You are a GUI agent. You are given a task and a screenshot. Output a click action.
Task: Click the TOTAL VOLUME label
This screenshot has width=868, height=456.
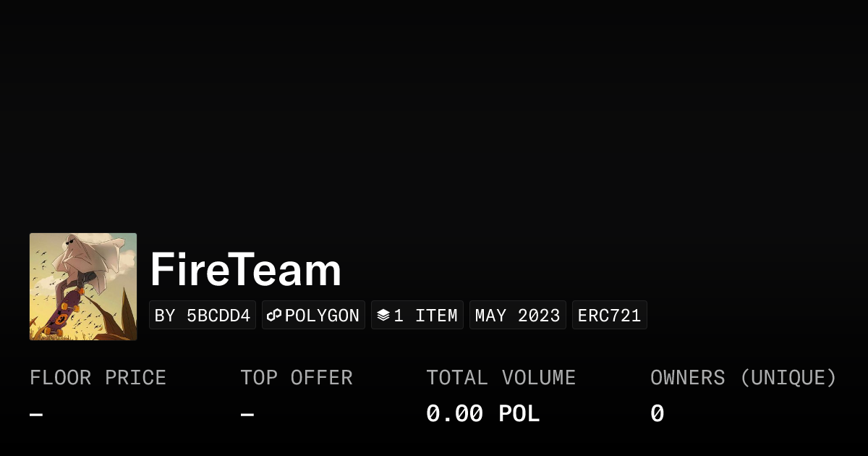pos(501,378)
